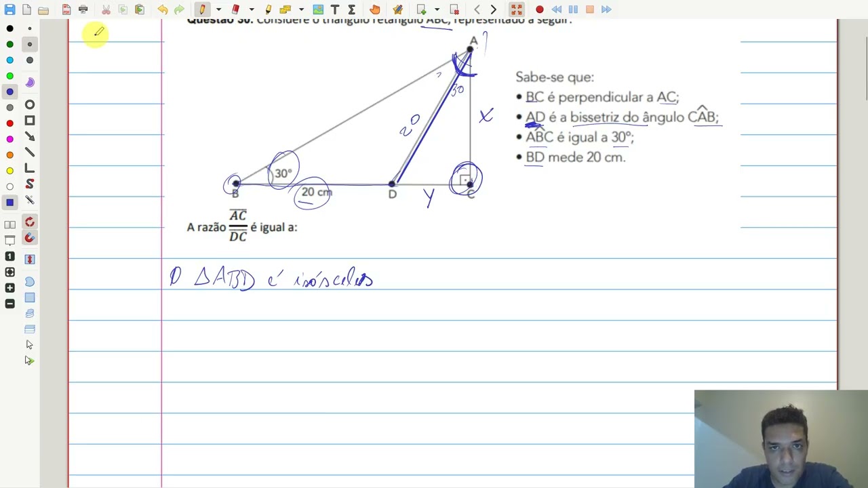Fast-forward the audio playback
This screenshot has width=868, height=488.
[x=606, y=9]
